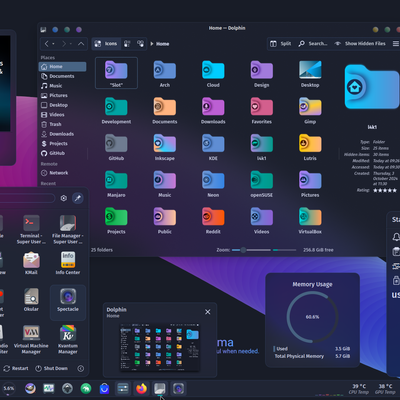
Task: Open the Documents folder icon in grid
Action: point(165,111)
